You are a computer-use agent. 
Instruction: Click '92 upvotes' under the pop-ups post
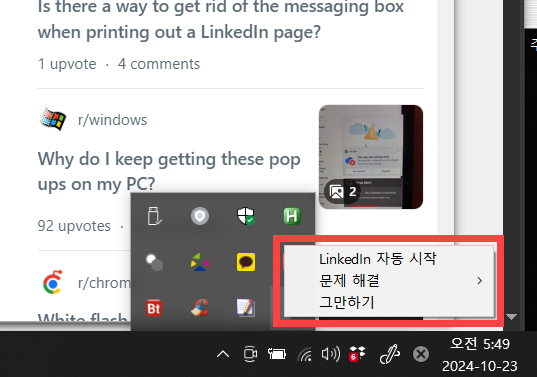tap(74, 226)
